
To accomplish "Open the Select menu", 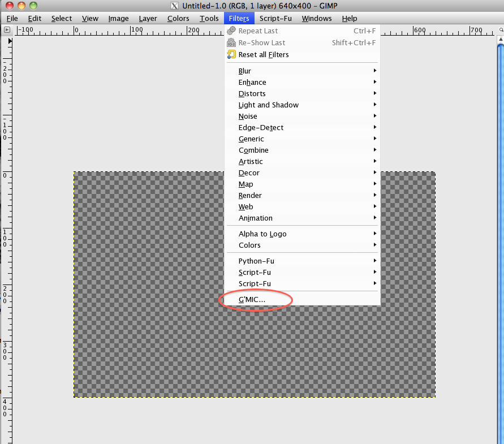I will pos(62,18).
